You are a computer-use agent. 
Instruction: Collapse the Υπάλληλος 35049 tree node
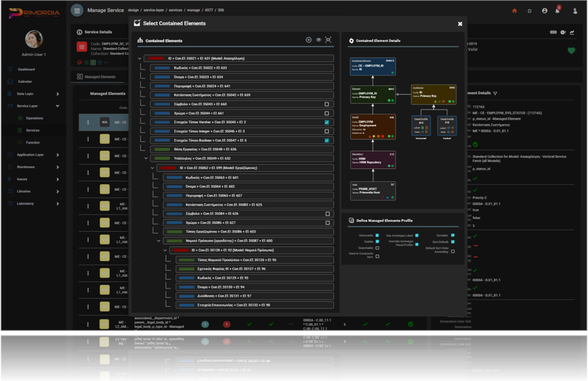pos(146,159)
